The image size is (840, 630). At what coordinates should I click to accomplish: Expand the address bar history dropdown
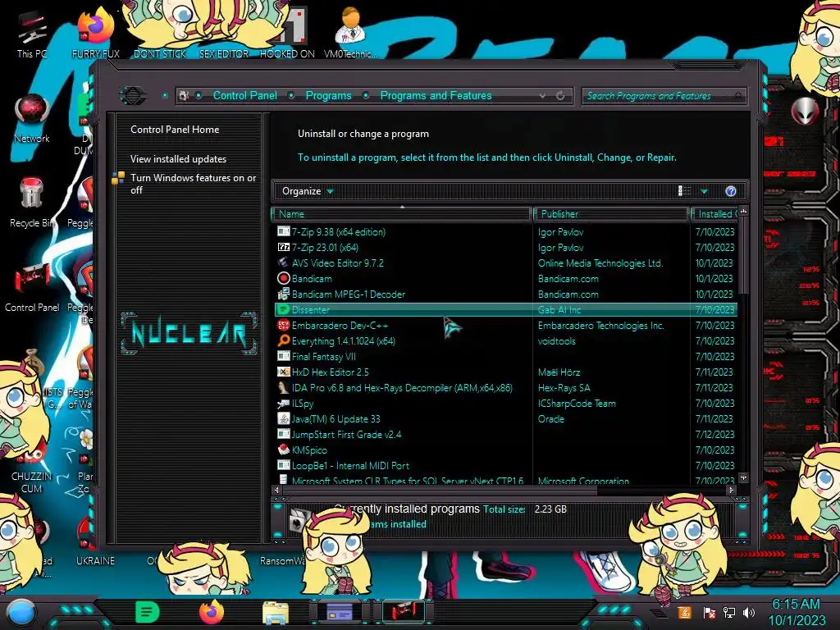pyautogui.click(x=543, y=96)
